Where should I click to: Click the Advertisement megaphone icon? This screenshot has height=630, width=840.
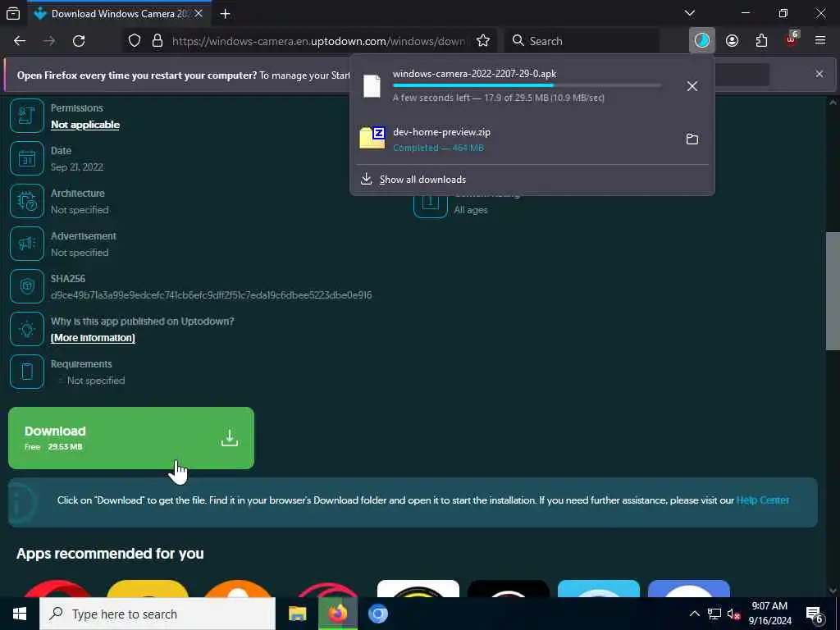tap(27, 243)
